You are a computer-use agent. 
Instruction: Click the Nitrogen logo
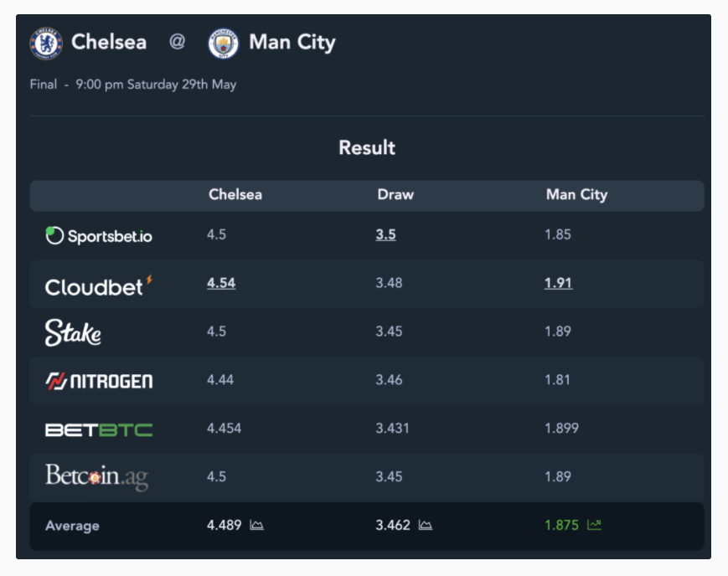pyautogui.click(x=99, y=381)
